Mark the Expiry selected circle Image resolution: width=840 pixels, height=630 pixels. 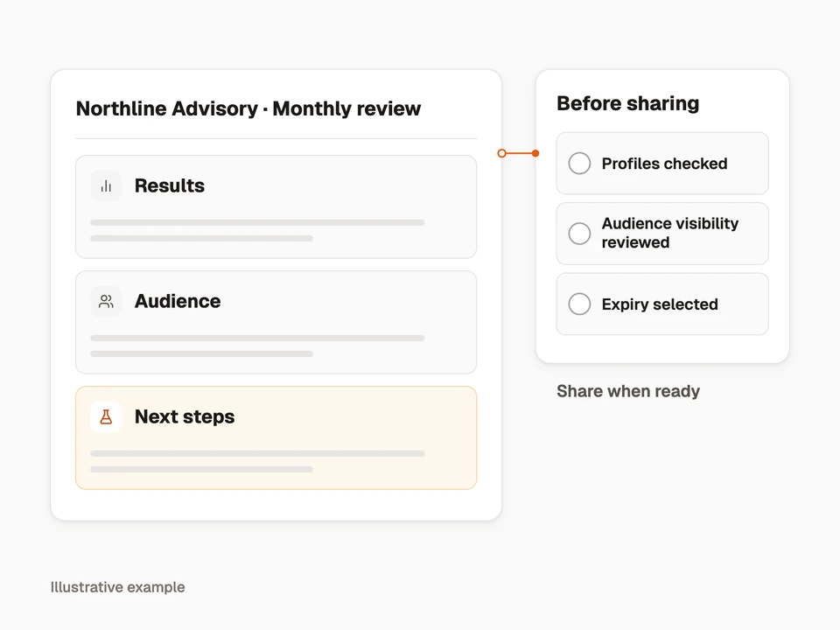coord(579,304)
